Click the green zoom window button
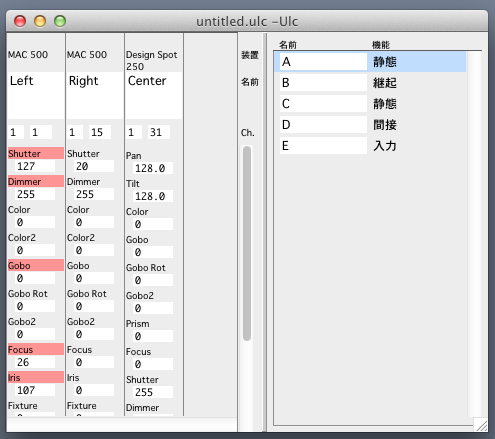 point(60,21)
